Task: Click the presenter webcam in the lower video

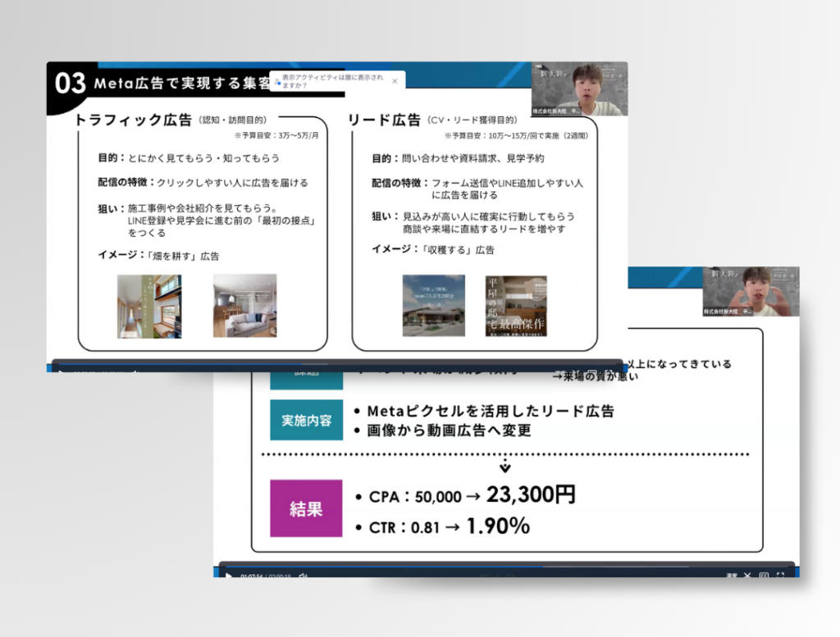Action: click(750, 292)
